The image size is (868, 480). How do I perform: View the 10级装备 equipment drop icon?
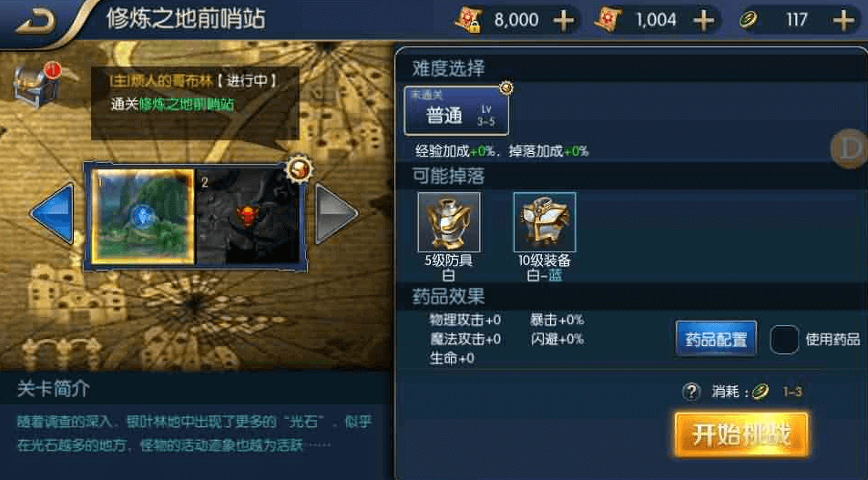545,222
